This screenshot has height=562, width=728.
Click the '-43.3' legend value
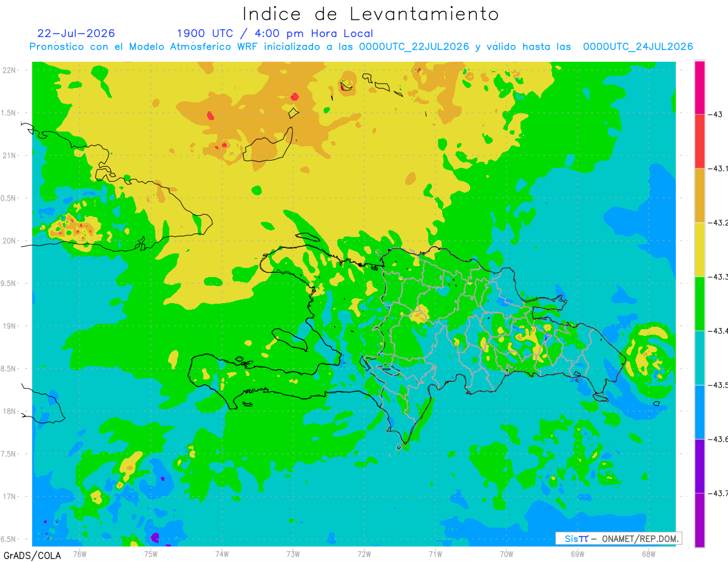(717, 276)
